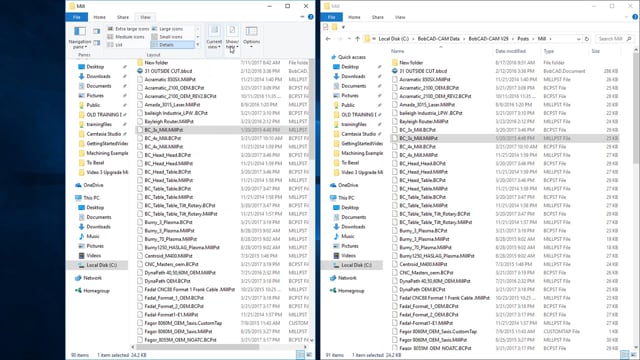Choose Extra large icons layout
640x360 pixels.
(x=128, y=29)
